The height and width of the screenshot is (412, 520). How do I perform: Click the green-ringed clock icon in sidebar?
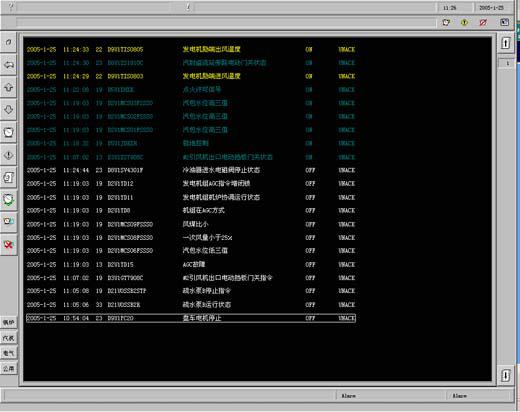click(9, 200)
